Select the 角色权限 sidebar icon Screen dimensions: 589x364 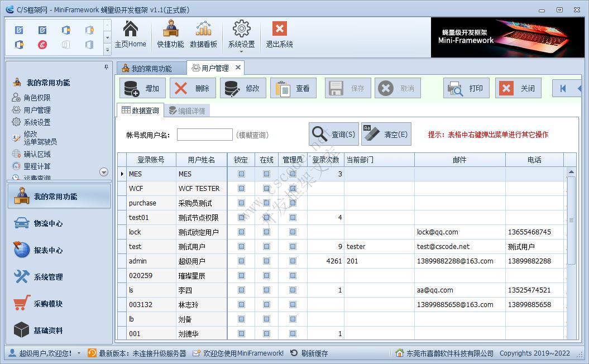click(x=17, y=98)
